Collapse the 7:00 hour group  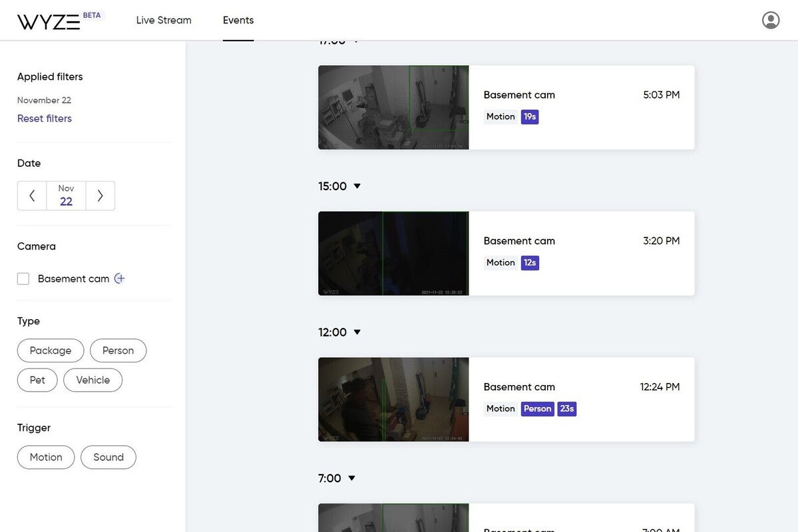click(x=351, y=478)
